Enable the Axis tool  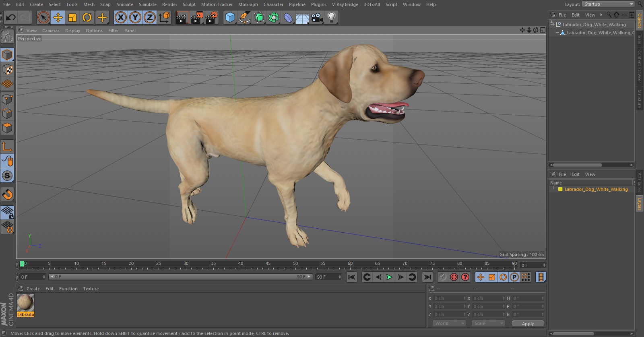[7, 147]
